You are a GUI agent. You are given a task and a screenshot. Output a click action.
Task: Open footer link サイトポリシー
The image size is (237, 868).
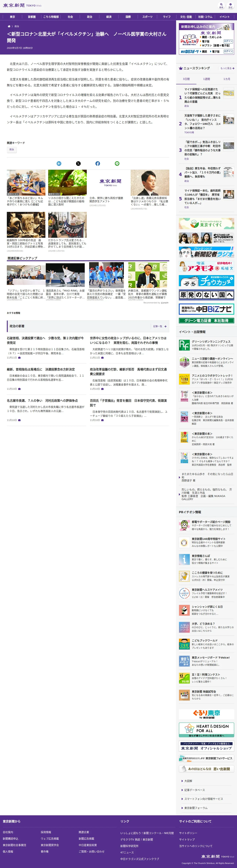pos(188,833)
